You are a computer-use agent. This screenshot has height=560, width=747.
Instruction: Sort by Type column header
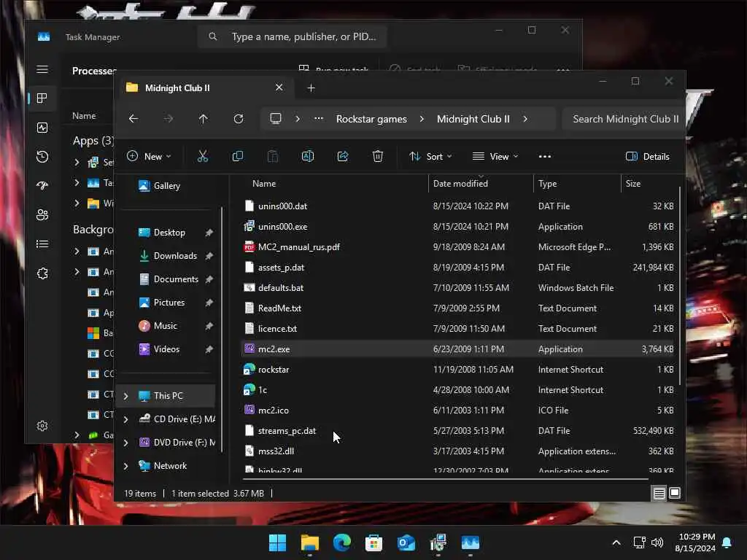coord(578,183)
